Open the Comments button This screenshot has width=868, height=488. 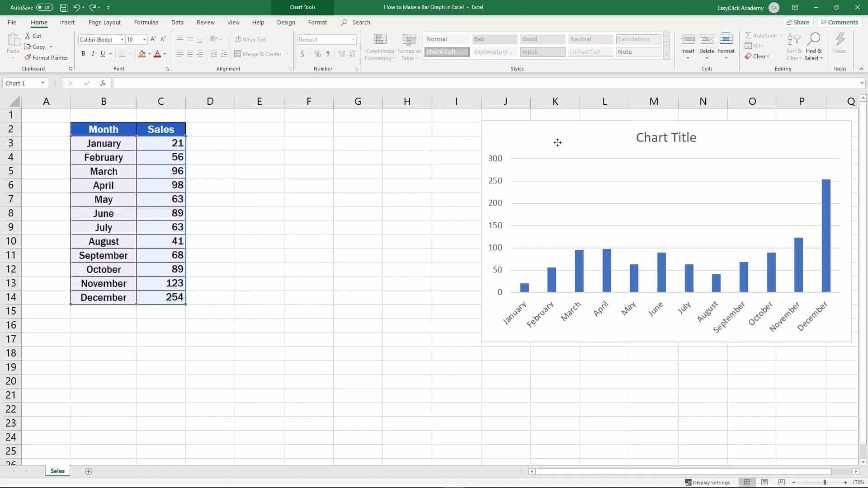pos(839,22)
